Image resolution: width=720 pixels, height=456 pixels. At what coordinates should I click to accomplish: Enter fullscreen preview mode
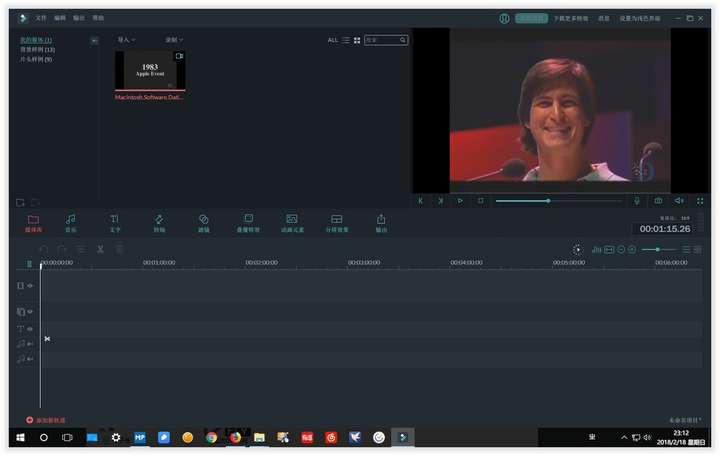(x=700, y=201)
